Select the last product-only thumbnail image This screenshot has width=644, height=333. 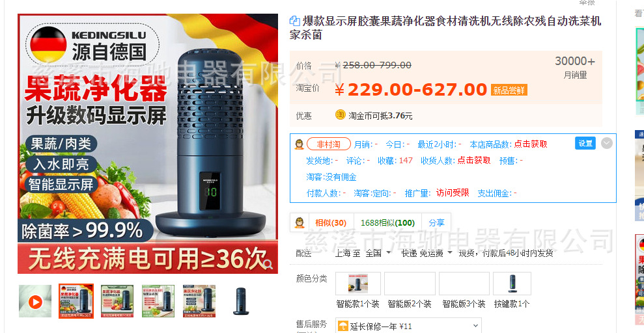241,301
